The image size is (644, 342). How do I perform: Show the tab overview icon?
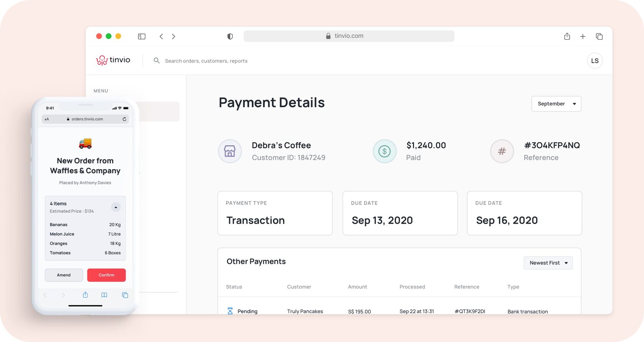pos(599,36)
